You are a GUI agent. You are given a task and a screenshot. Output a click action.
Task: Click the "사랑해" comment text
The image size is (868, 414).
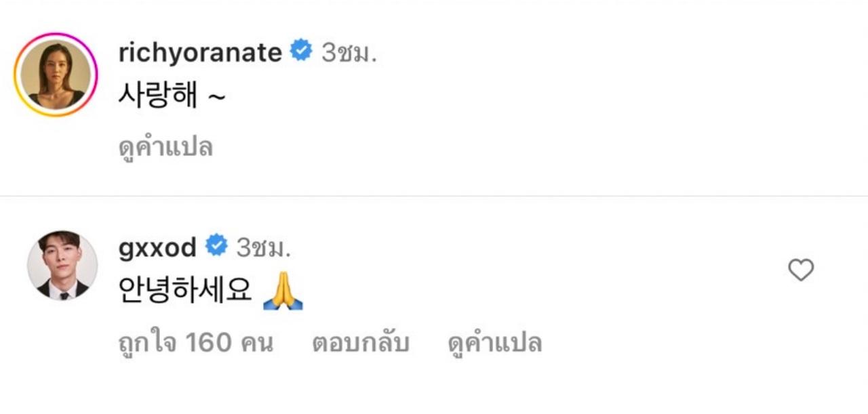(x=157, y=98)
